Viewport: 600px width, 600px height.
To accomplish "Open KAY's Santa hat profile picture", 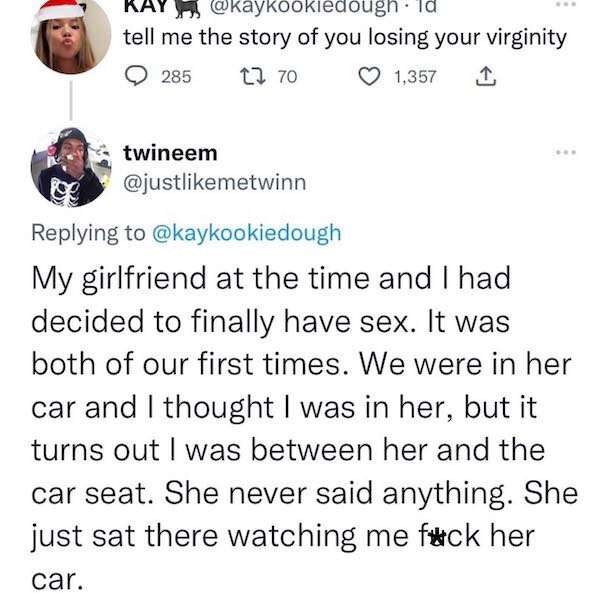I will (72, 36).
